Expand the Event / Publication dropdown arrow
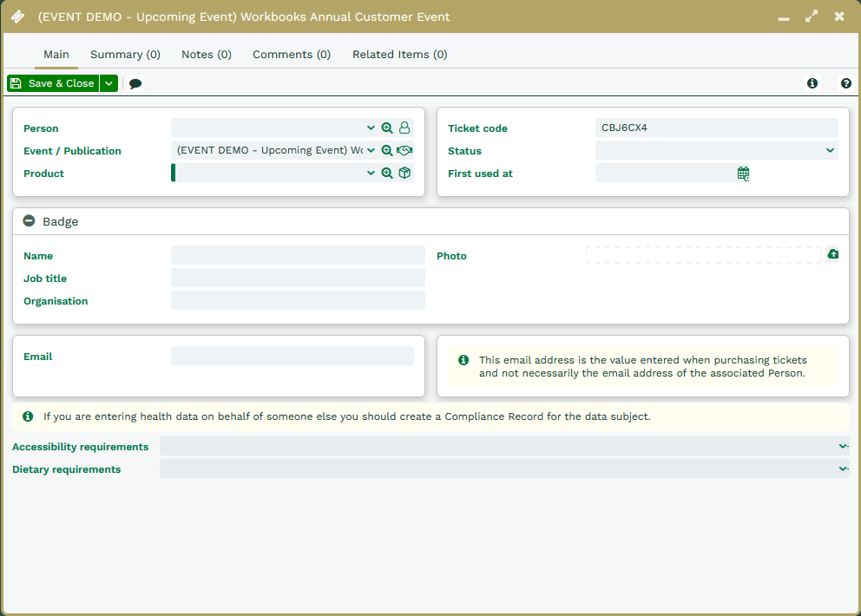This screenshot has height=616, width=861. point(371,150)
